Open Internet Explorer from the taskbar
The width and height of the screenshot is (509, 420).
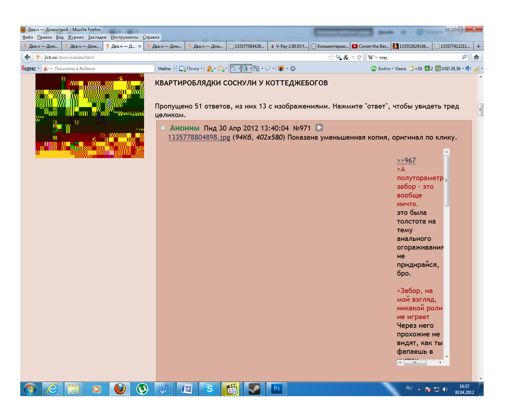click(x=52, y=389)
